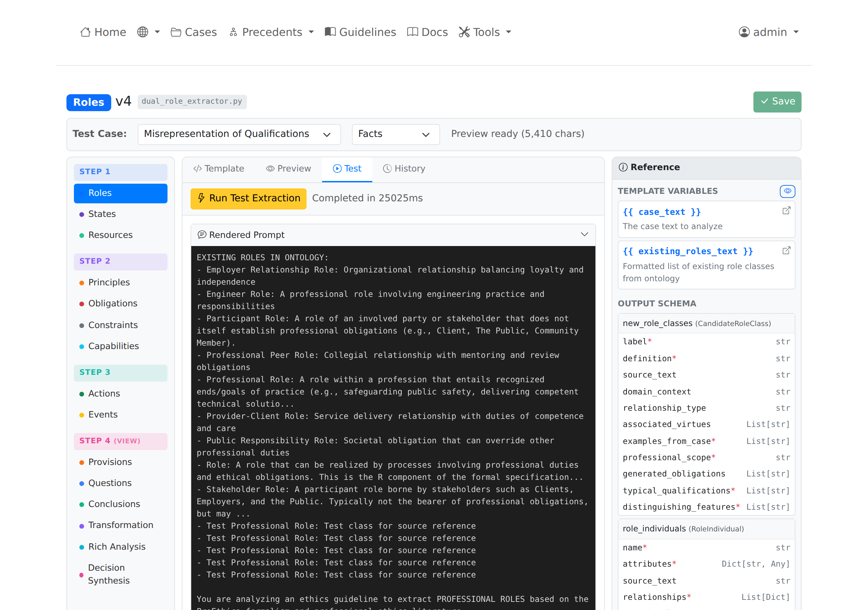Image resolution: width=868 pixels, height=610 pixels.
Task: Click the attributes field row
Action: [x=706, y=564]
